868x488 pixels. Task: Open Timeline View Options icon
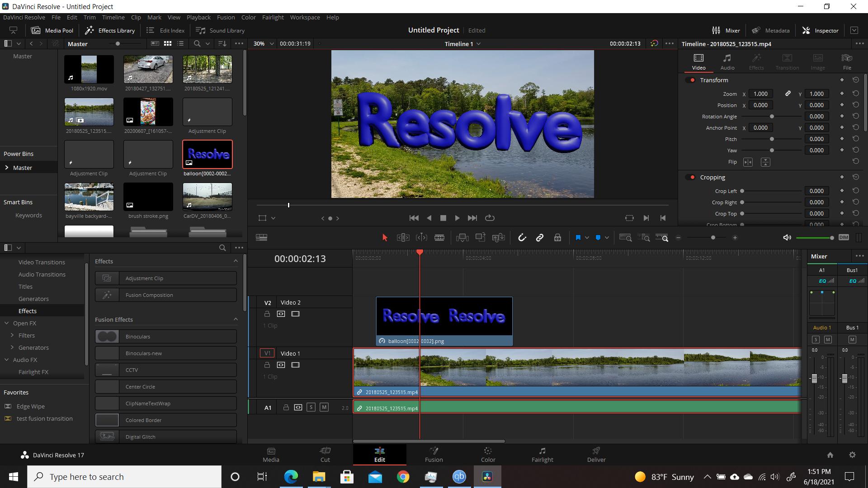[x=261, y=238]
